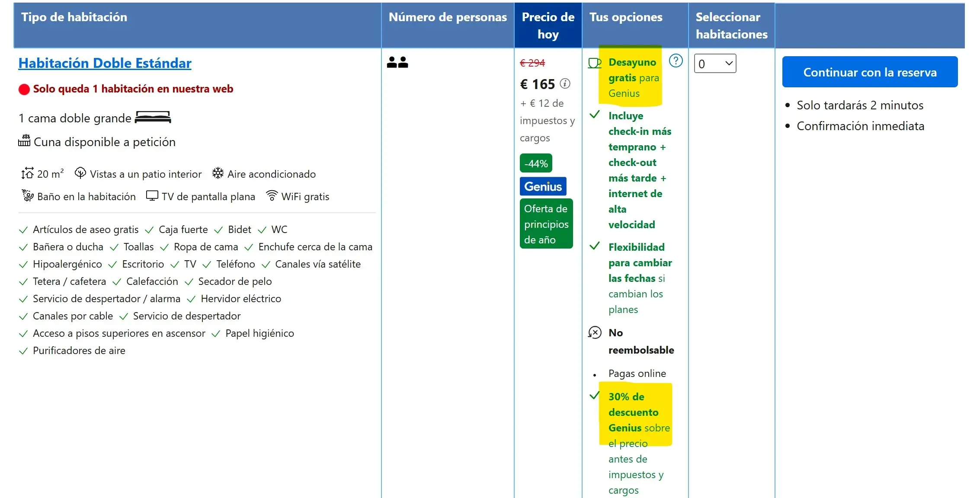
Task: Click the Pagas online text
Action: pyautogui.click(x=637, y=373)
